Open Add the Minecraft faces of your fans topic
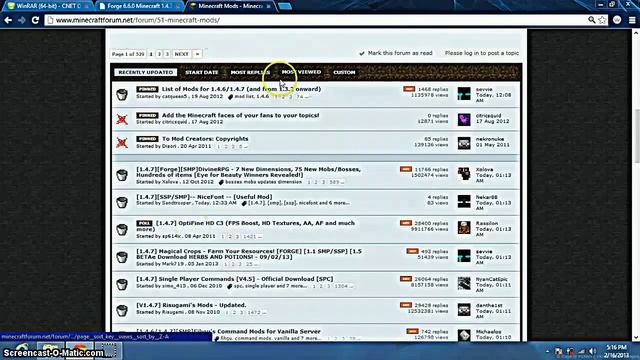Screen dimensions: 640x360 (x=240, y=116)
